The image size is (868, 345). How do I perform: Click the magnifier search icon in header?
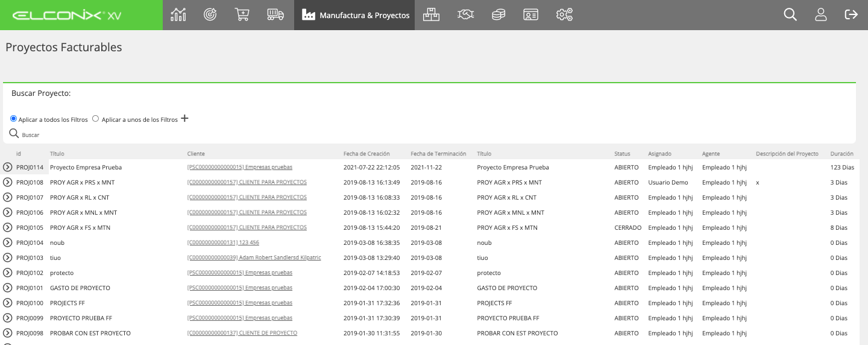tap(790, 15)
